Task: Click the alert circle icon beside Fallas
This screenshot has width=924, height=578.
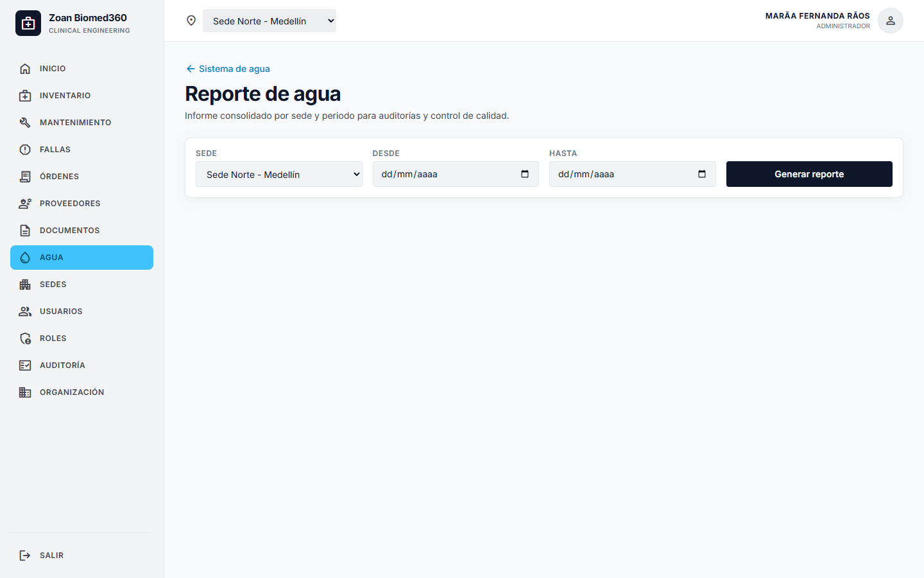Action: tap(25, 150)
